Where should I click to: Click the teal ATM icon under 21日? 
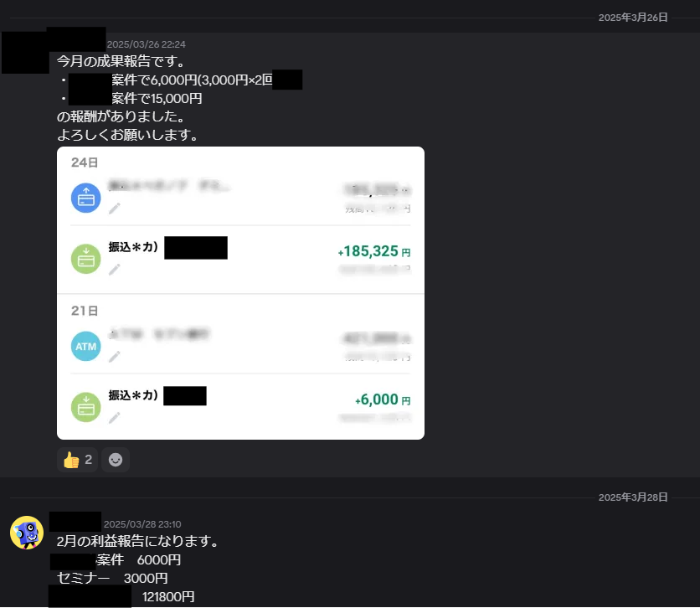pos(85,346)
